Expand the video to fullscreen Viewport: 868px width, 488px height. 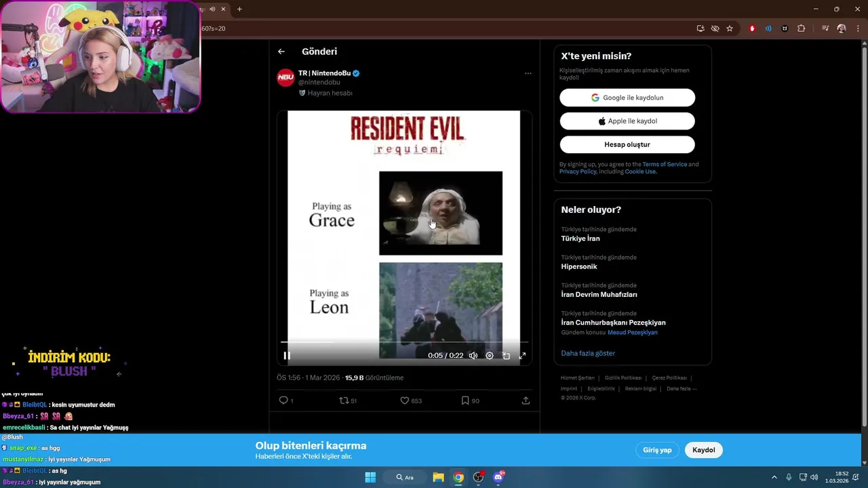click(x=522, y=355)
